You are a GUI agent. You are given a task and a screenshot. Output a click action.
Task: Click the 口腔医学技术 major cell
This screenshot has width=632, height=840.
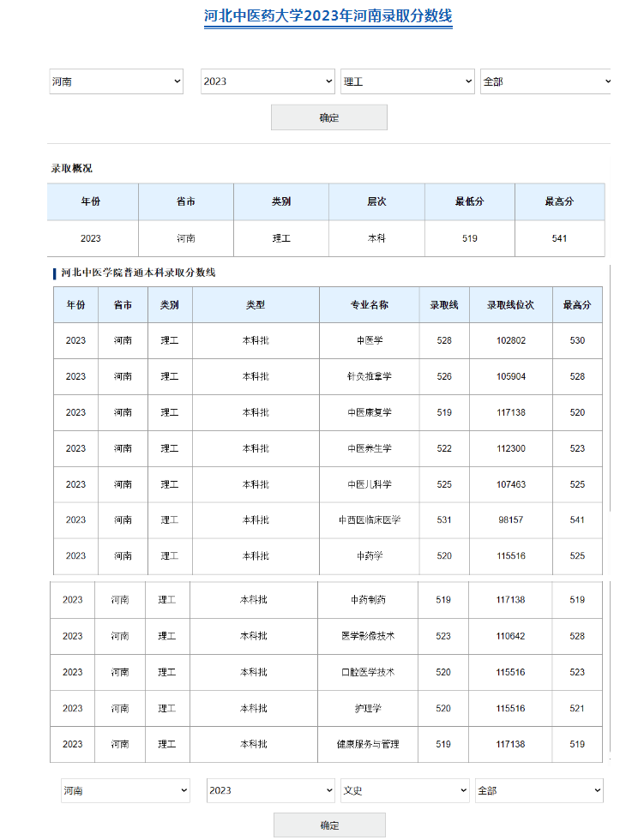(x=368, y=672)
